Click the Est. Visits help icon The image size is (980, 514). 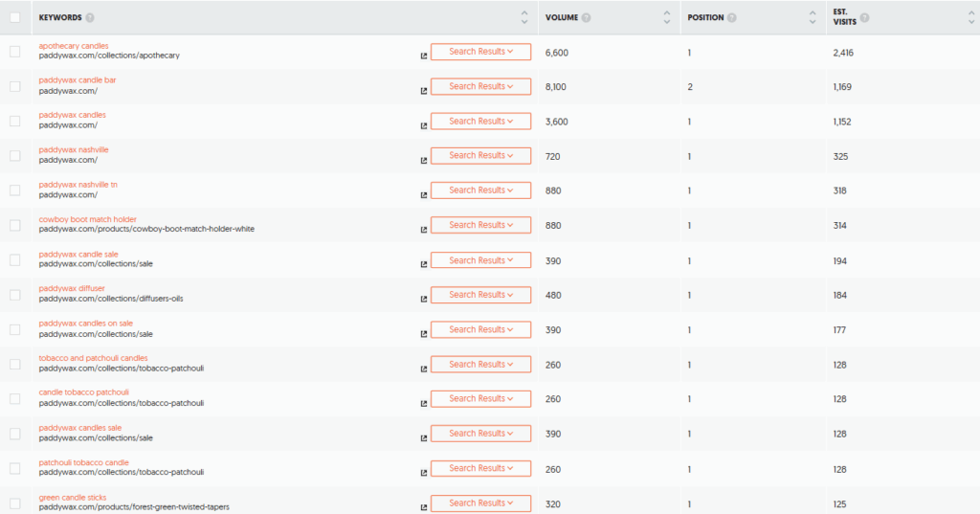[x=864, y=17]
